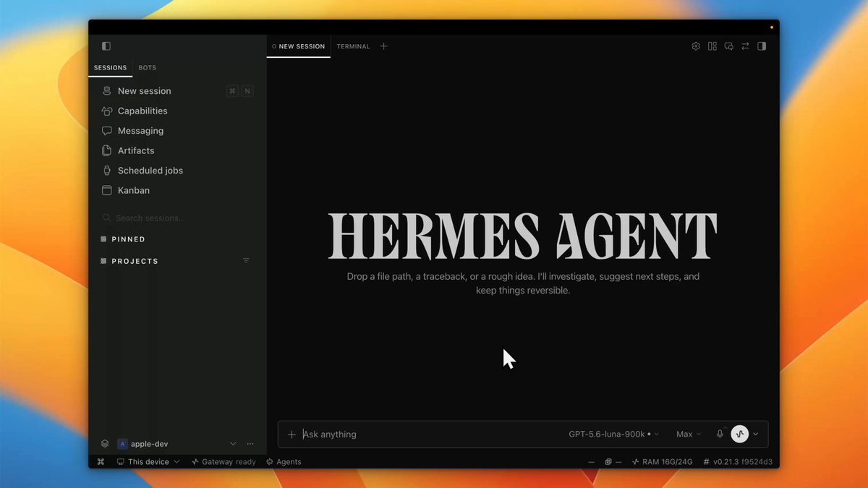Collapse the left sidebar panel icon

[106, 46]
